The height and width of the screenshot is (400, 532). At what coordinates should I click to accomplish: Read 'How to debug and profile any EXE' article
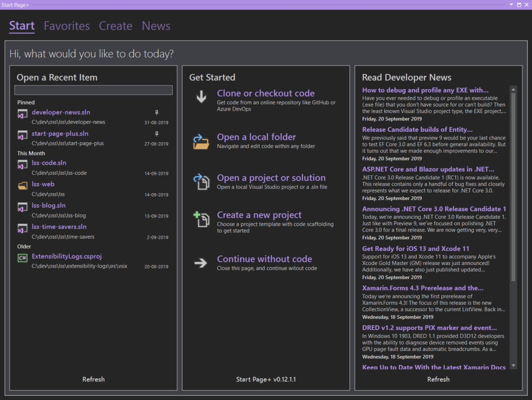pyautogui.click(x=425, y=90)
